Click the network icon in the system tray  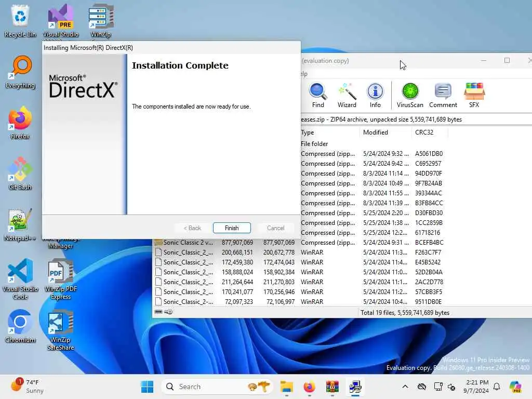[x=438, y=387]
